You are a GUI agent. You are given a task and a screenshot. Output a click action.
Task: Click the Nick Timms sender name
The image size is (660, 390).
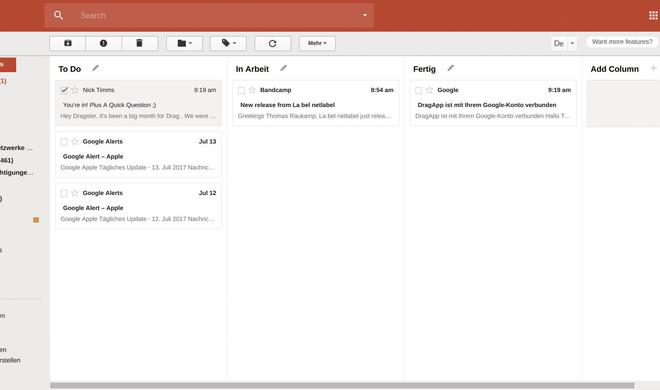click(x=98, y=90)
